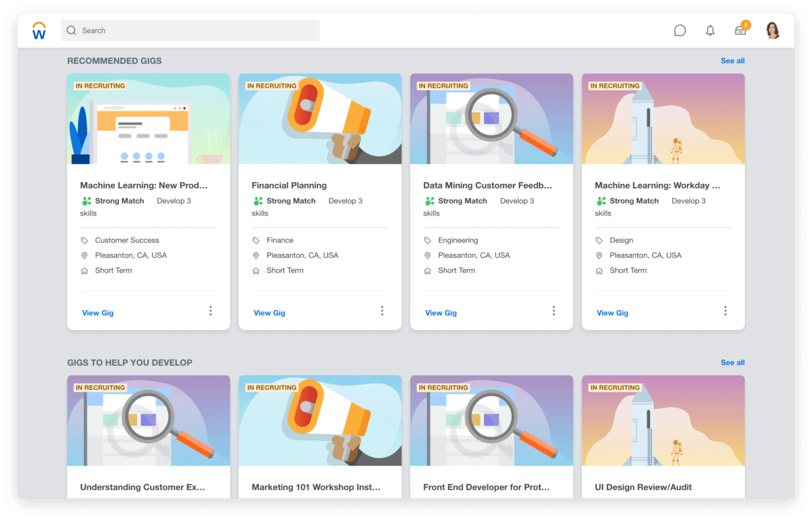
Task: Open UI Design Review/Audit gig title
Action: 643,487
